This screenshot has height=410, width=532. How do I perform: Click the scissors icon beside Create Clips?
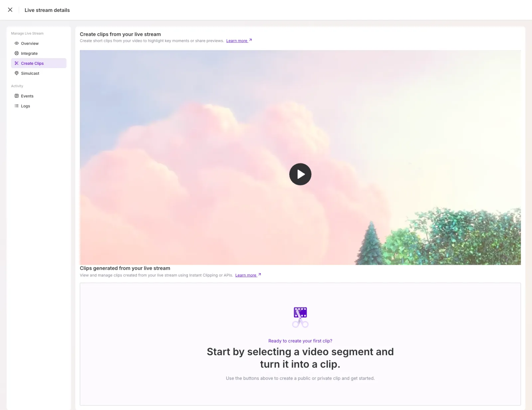click(x=17, y=63)
